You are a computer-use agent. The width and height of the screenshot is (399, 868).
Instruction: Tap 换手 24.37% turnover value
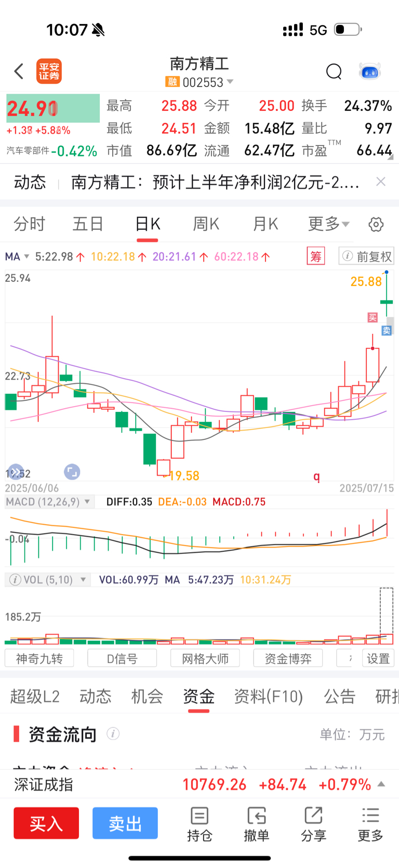pyautogui.click(x=368, y=106)
